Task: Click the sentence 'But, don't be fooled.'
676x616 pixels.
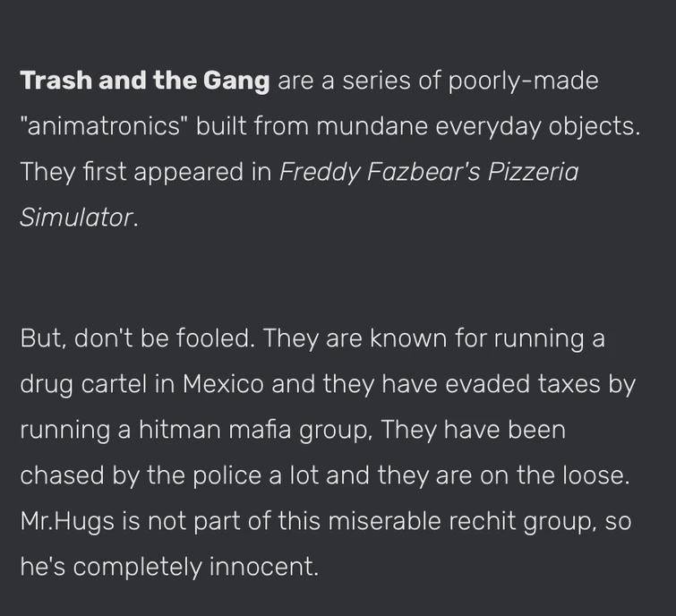Action: point(138,339)
